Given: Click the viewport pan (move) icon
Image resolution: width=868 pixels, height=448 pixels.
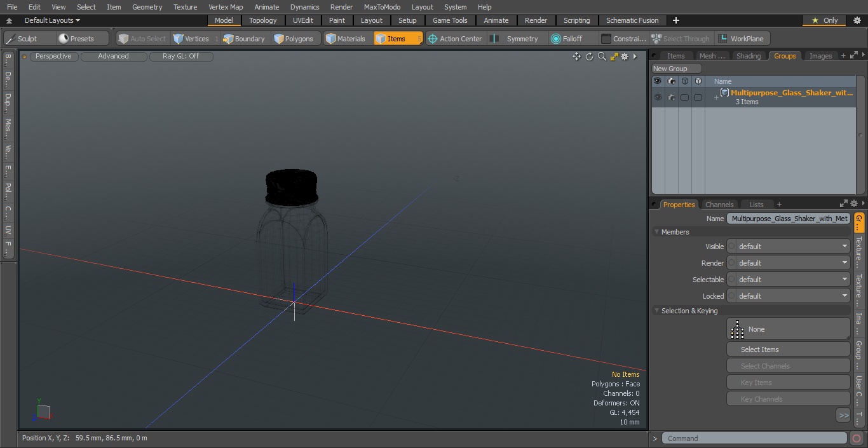Looking at the screenshot, I should 576,57.
